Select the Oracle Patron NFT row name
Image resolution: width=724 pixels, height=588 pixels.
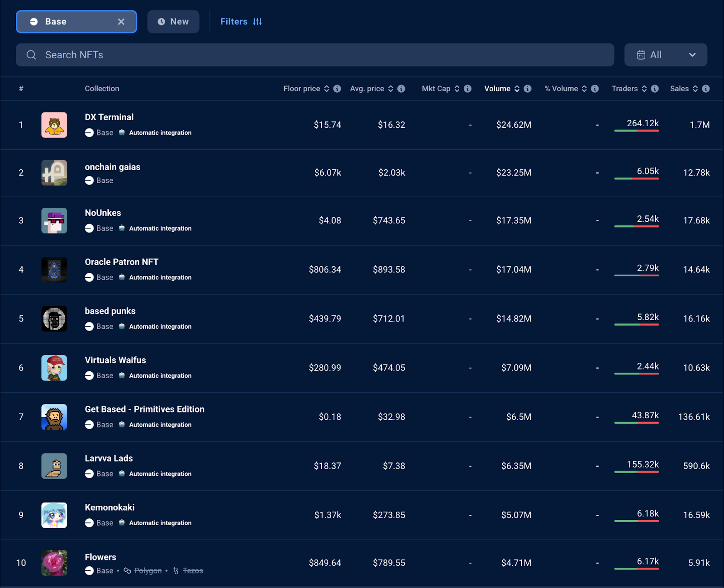(121, 262)
